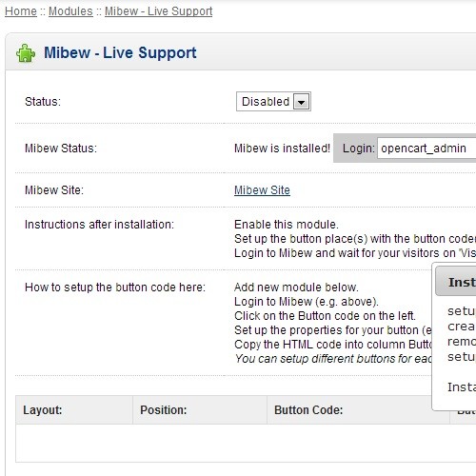Screen dimensions: 476x476
Task: Focus the Login field containing opencart_admin
Action: coord(426,149)
